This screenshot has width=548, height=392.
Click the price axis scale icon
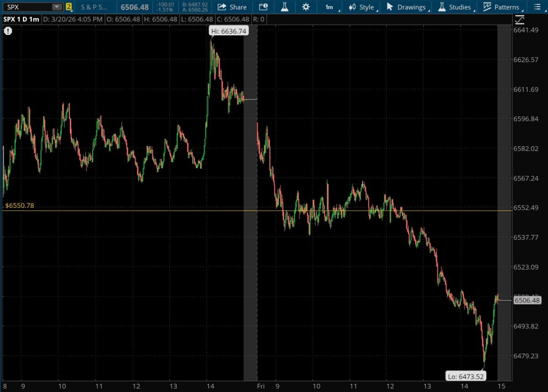(x=520, y=20)
